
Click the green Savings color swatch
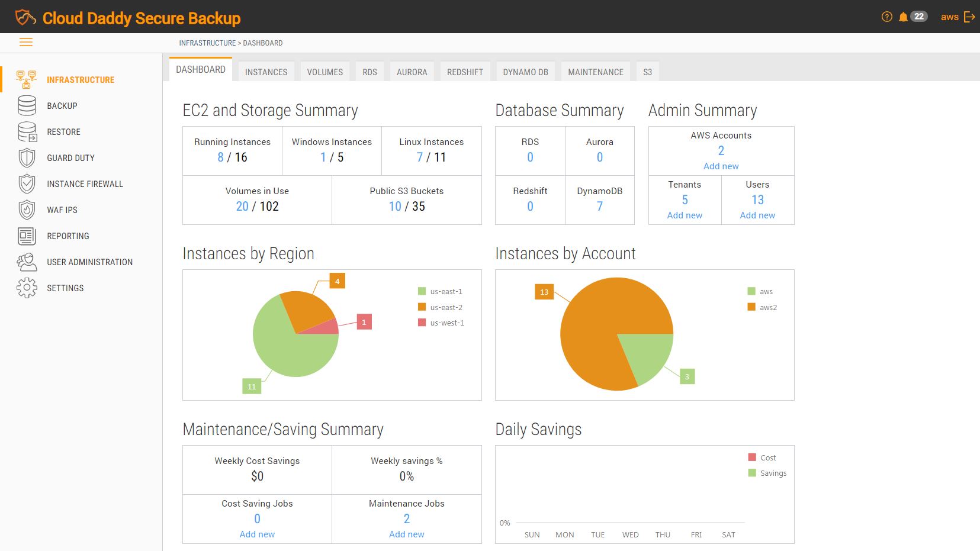coord(751,472)
